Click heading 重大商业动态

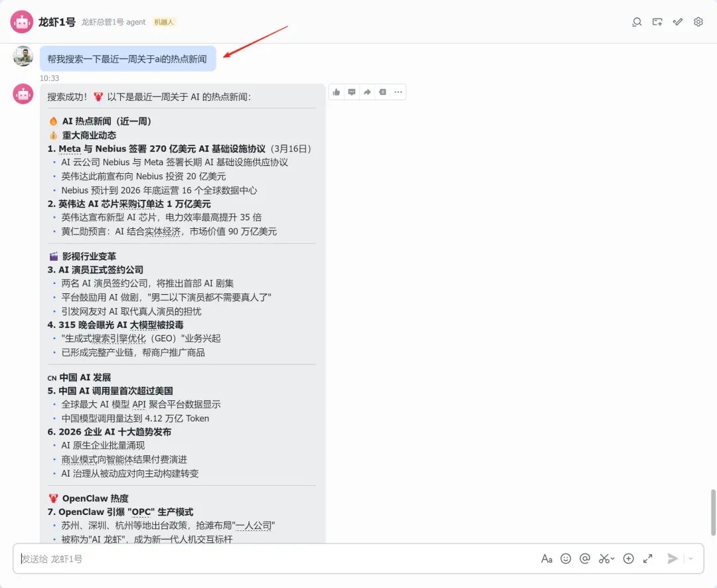(x=89, y=135)
